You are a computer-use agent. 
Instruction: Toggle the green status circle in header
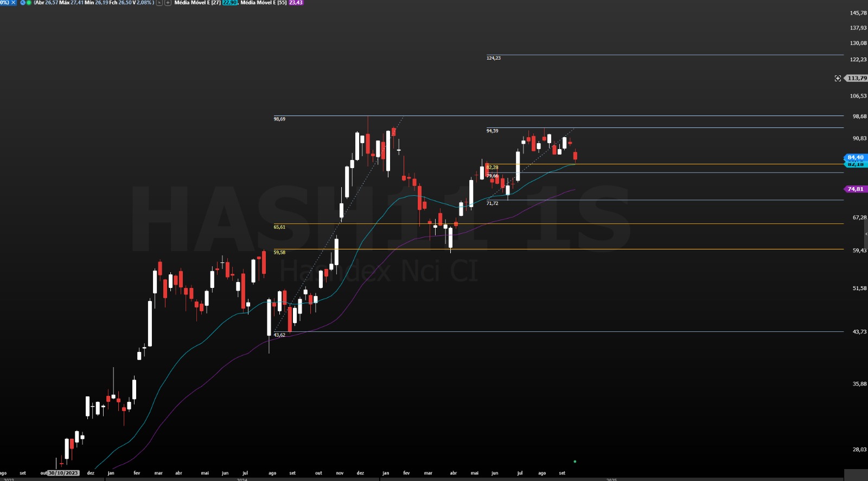coord(29,3)
